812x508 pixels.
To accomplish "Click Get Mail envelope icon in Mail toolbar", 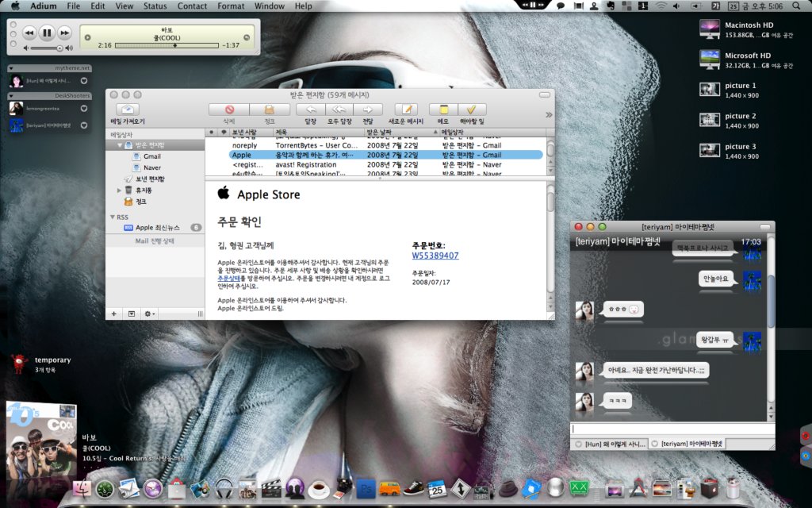I will 128,110.
